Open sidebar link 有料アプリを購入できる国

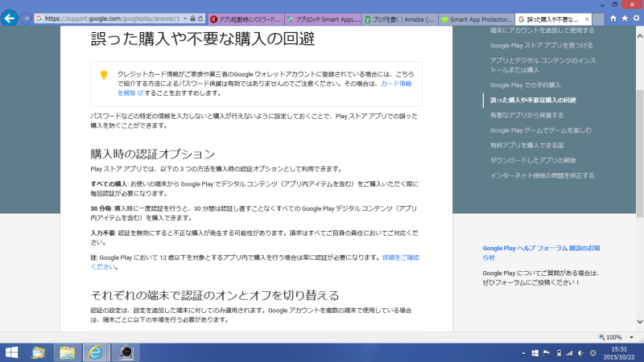pyautogui.click(x=526, y=146)
